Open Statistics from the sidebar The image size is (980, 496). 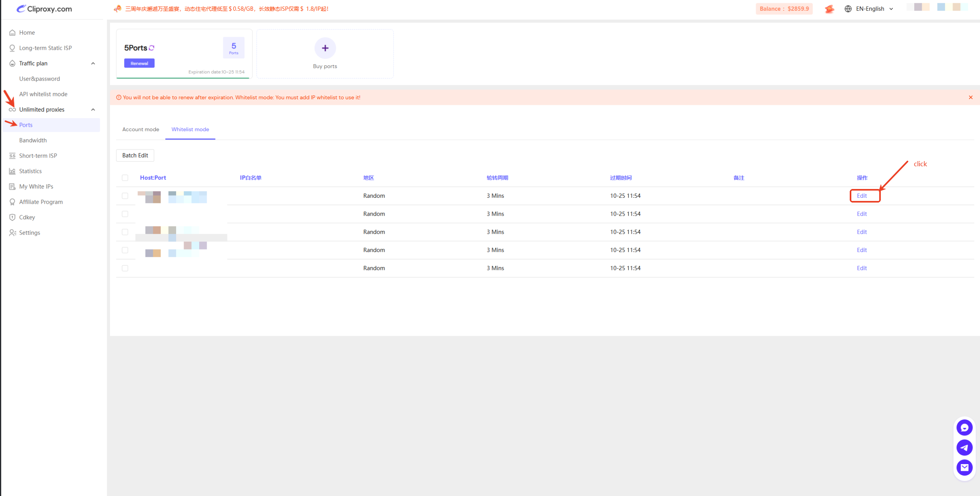point(30,171)
